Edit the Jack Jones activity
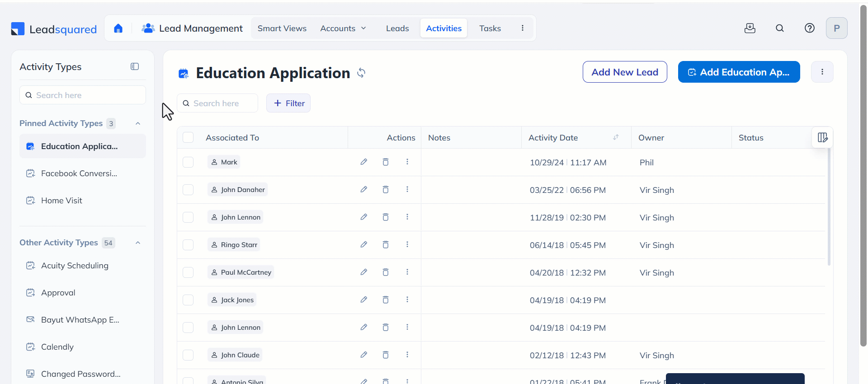 (363, 300)
